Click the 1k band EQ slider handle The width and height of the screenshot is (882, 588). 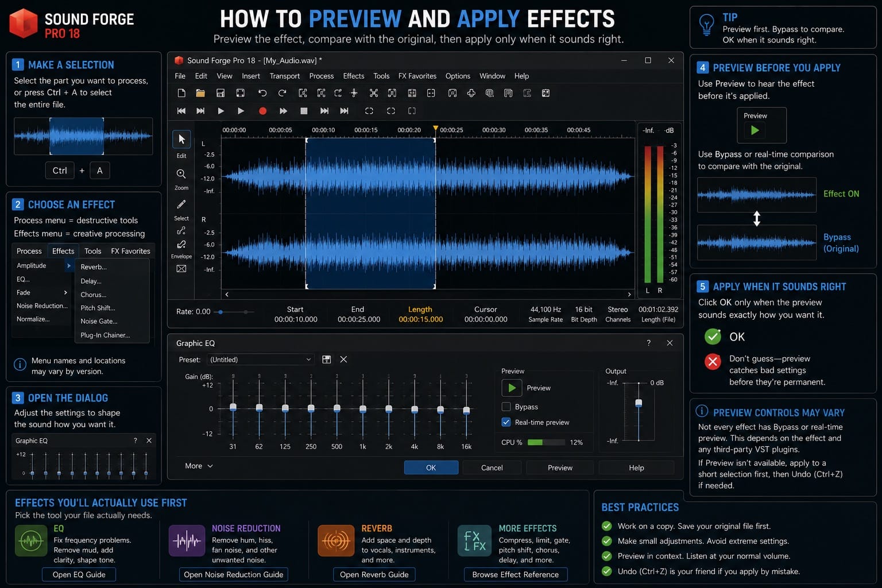(x=362, y=409)
